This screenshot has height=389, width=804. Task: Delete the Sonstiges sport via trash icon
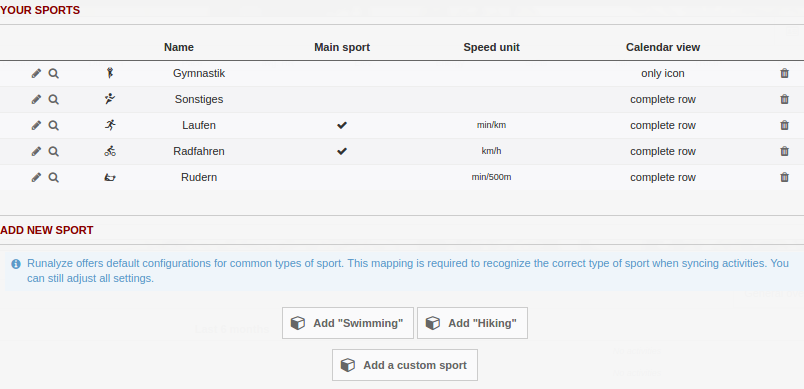(784, 99)
